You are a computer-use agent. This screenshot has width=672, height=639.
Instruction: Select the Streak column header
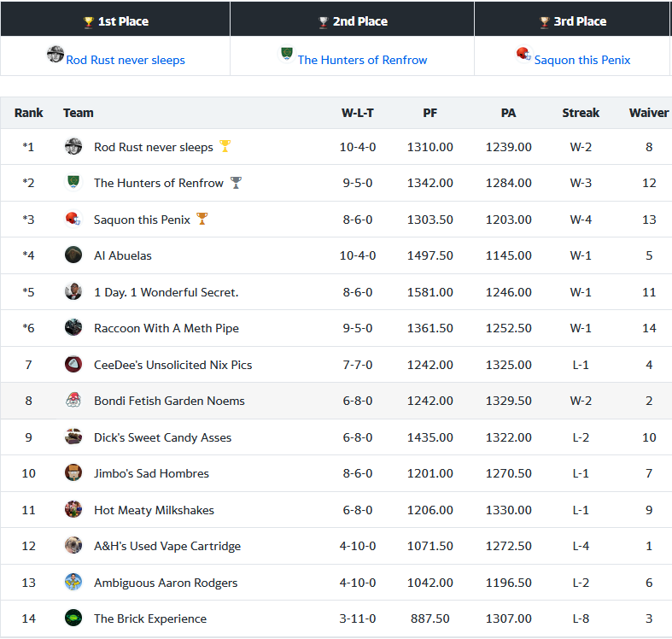pos(581,113)
